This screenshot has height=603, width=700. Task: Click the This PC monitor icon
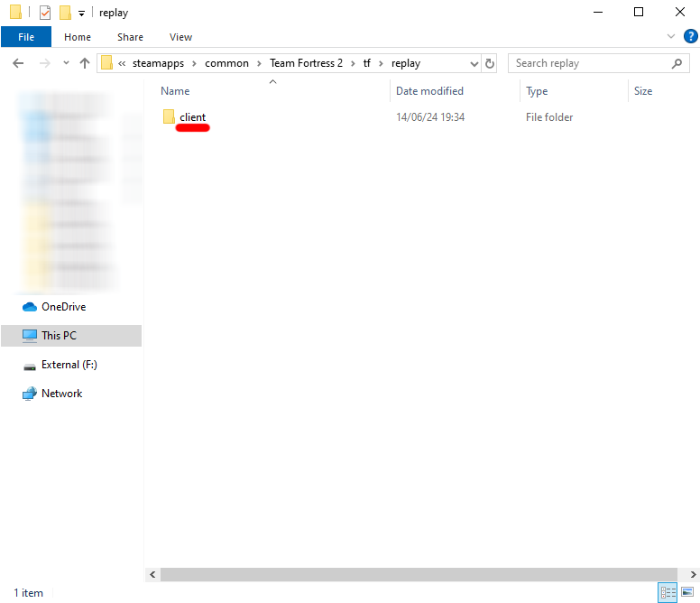[30, 336]
